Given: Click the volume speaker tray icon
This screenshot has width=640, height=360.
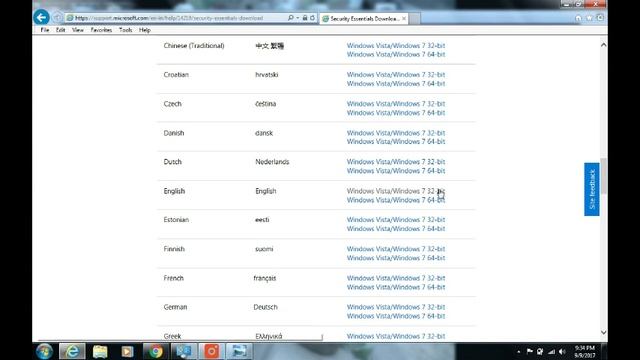Looking at the screenshot, I should tap(562, 351).
